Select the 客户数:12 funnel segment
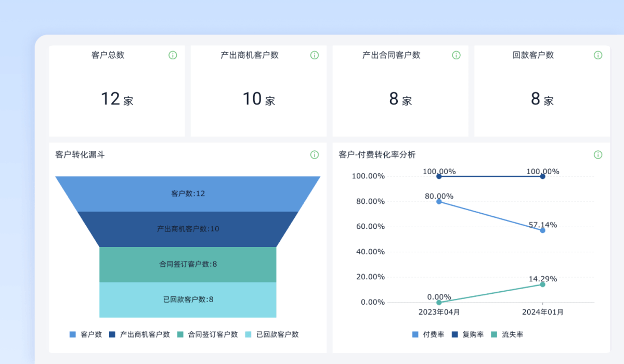The height and width of the screenshot is (364, 624). click(x=188, y=194)
